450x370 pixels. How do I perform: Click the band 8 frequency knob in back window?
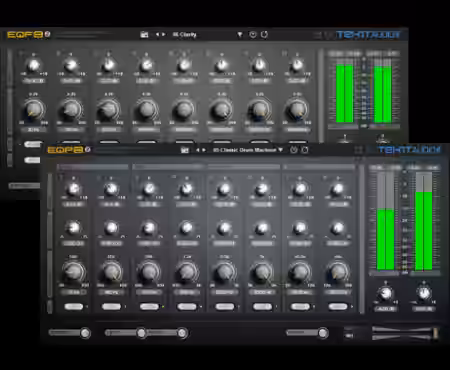[297, 109]
